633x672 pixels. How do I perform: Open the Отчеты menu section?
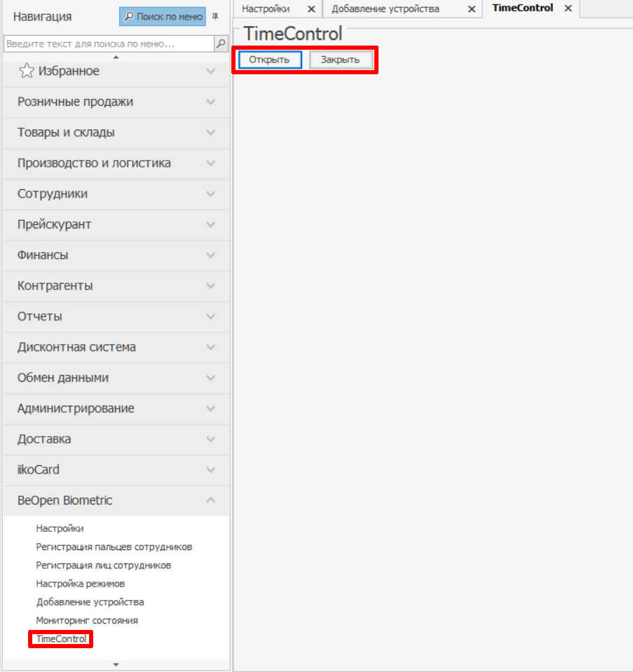tap(116, 316)
